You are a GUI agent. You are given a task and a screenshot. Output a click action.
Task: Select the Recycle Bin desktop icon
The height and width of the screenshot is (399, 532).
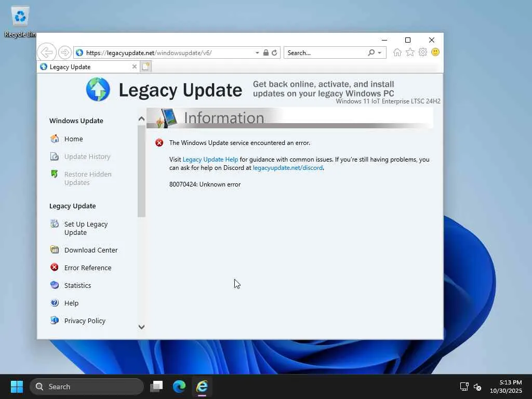20,22
